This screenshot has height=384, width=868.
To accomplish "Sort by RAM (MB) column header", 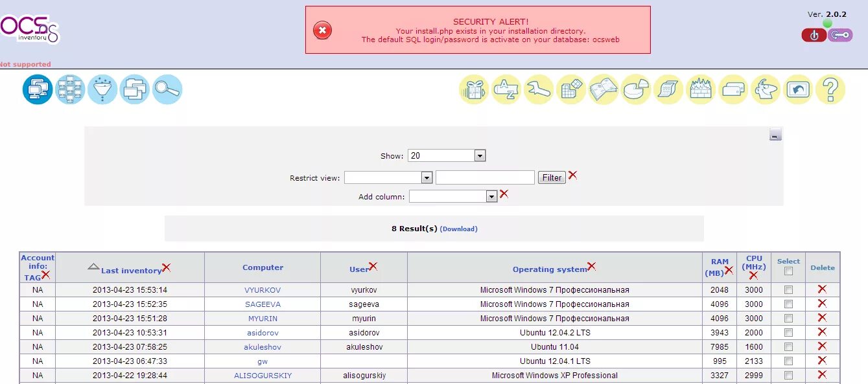I will (x=718, y=267).
